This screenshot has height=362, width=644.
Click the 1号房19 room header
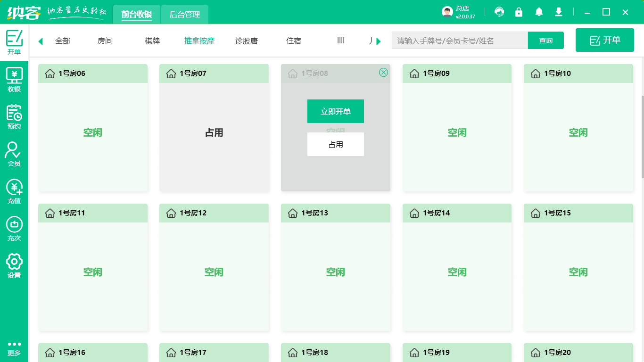(457, 353)
